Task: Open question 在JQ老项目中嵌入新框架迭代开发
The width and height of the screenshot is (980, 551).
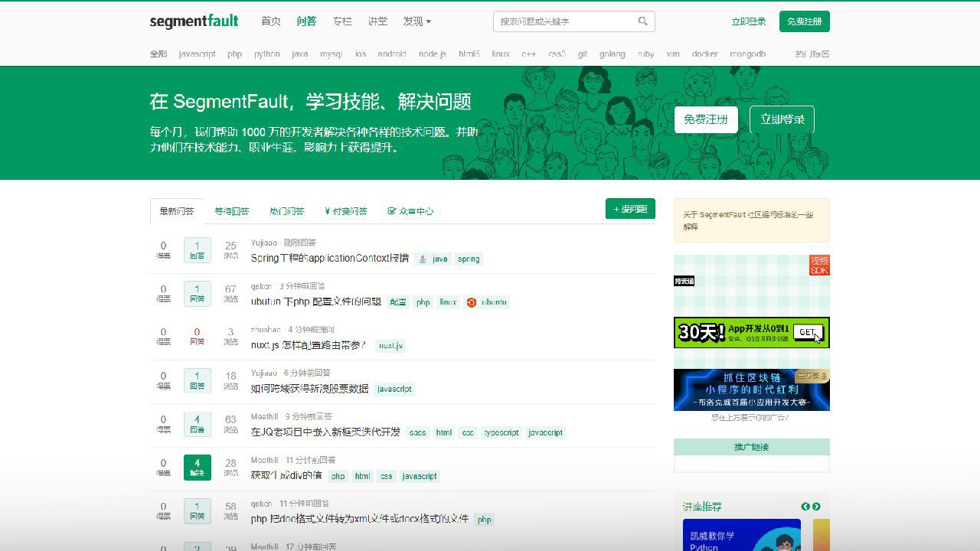Action: (x=325, y=432)
